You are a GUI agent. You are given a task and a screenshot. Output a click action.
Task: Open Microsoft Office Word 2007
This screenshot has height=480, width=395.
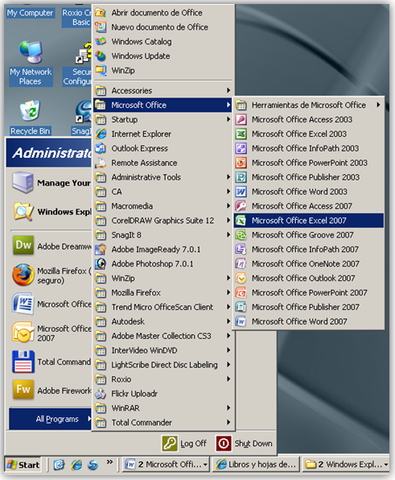309,321
